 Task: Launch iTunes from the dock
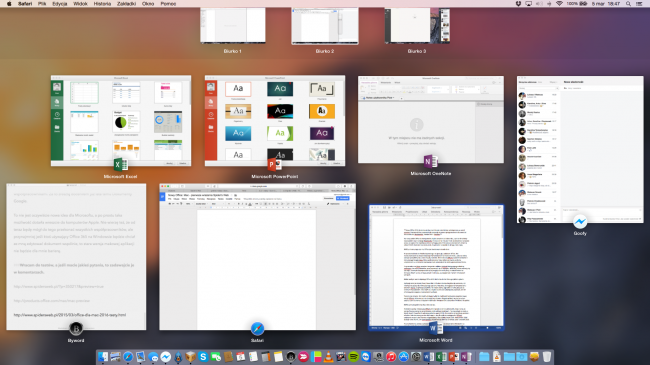(x=391, y=356)
